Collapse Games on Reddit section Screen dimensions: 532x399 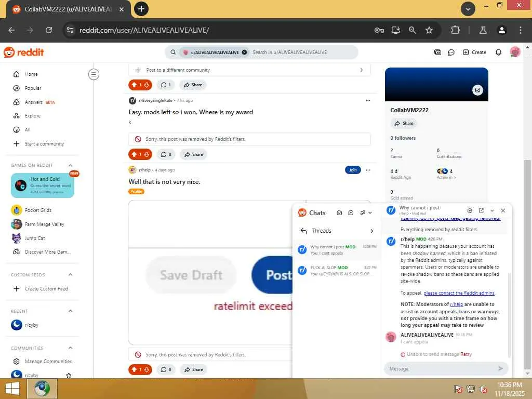click(x=70, y=165)
